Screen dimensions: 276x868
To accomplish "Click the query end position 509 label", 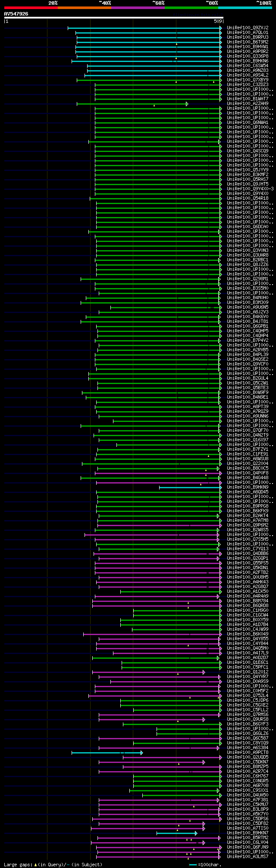I will 218,21.
